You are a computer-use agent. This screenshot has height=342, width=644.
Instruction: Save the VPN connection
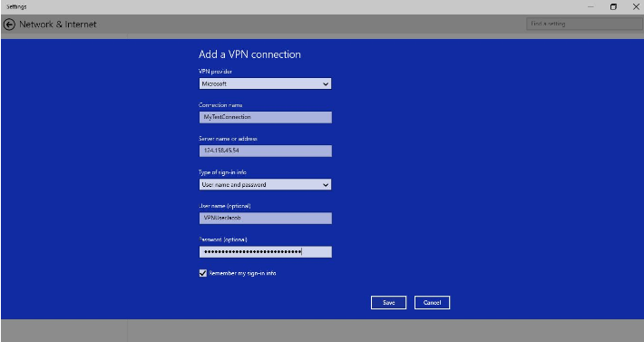coord(388,303)
